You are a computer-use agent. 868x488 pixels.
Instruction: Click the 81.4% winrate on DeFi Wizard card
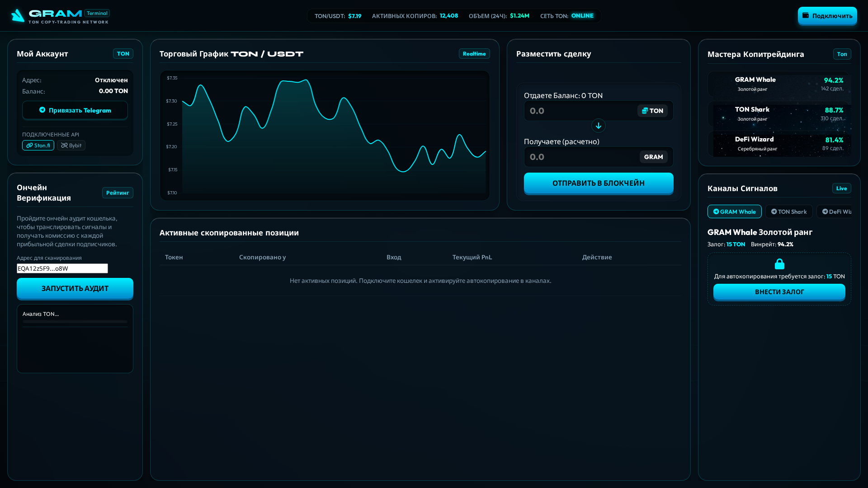click(x=834, y=140)
